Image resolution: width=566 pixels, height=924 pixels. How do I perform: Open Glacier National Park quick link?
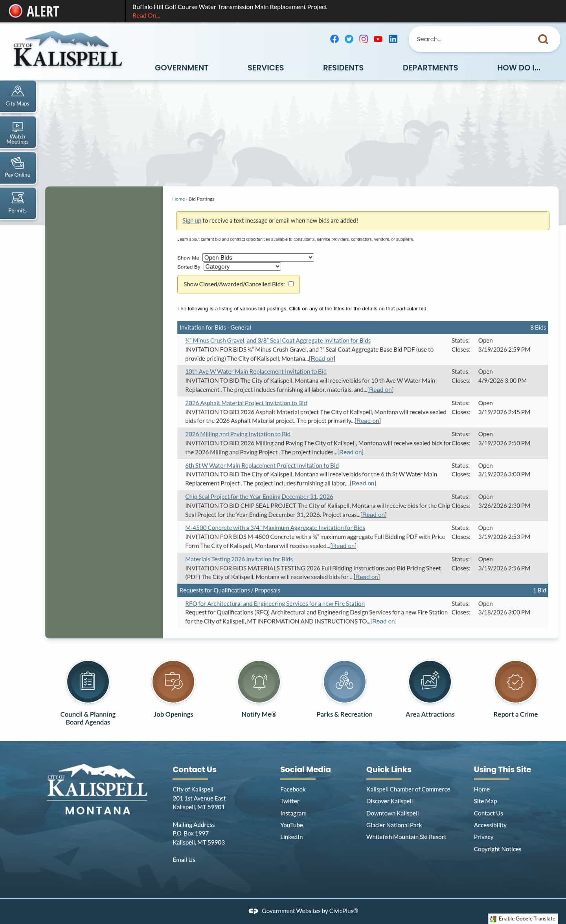(394, 825)
